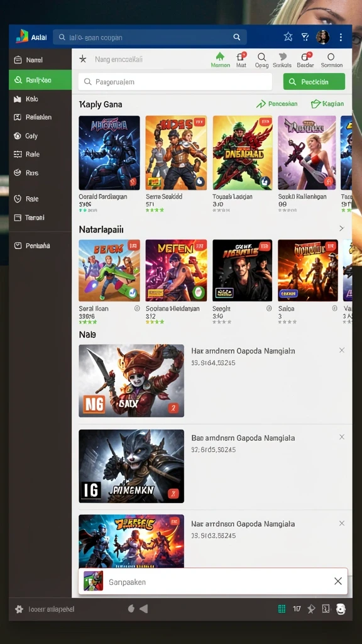The height and width of the screenshot is (644, 362).
Task: Open Raje in the sidebar
Action: (x=40, y=199)
